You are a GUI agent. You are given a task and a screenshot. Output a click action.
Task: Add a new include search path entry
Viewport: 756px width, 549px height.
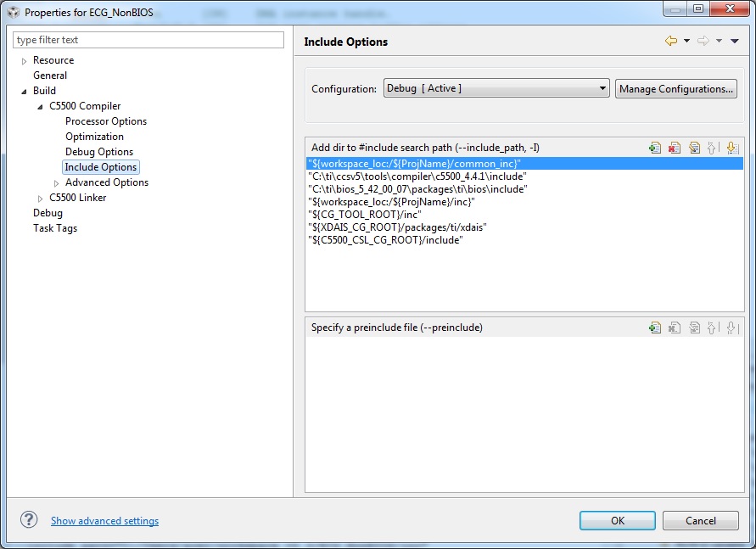click(655, 148)
